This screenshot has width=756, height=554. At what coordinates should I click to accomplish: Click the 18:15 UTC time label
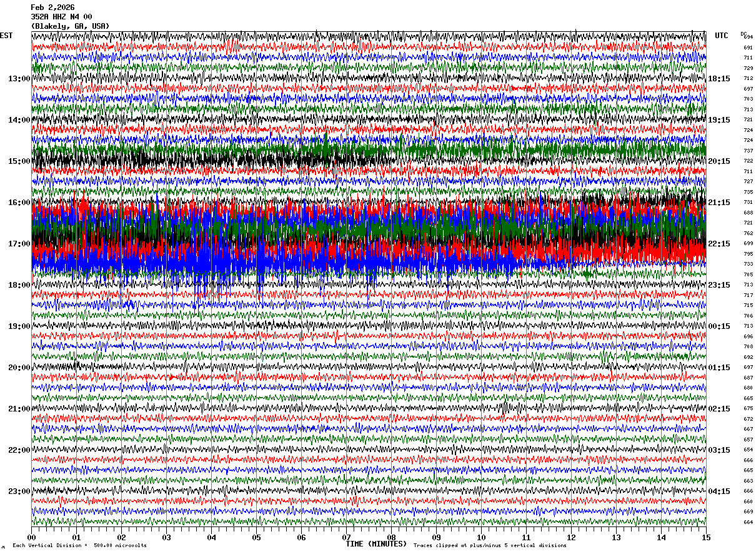[719, 79]
